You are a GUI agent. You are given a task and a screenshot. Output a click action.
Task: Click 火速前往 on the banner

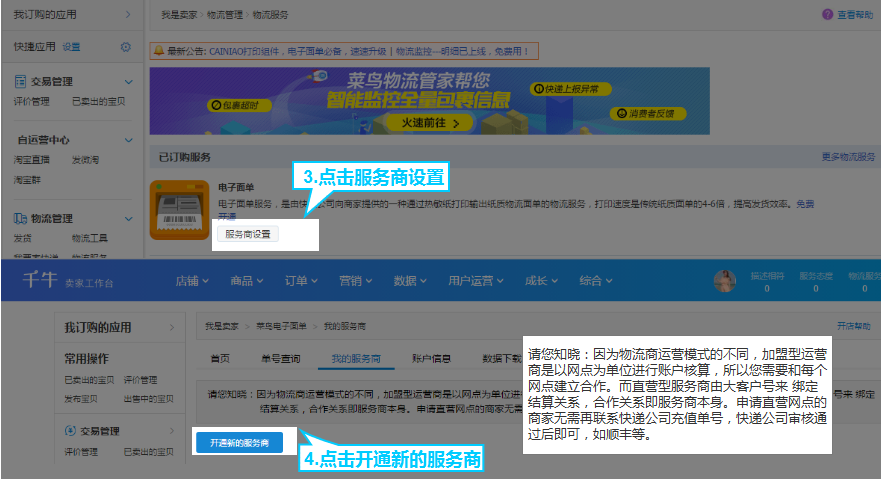tap(430, 123)
